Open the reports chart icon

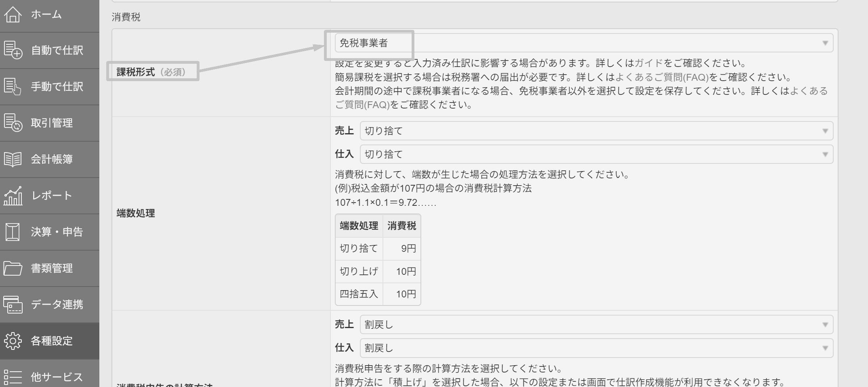click(13, 196)
